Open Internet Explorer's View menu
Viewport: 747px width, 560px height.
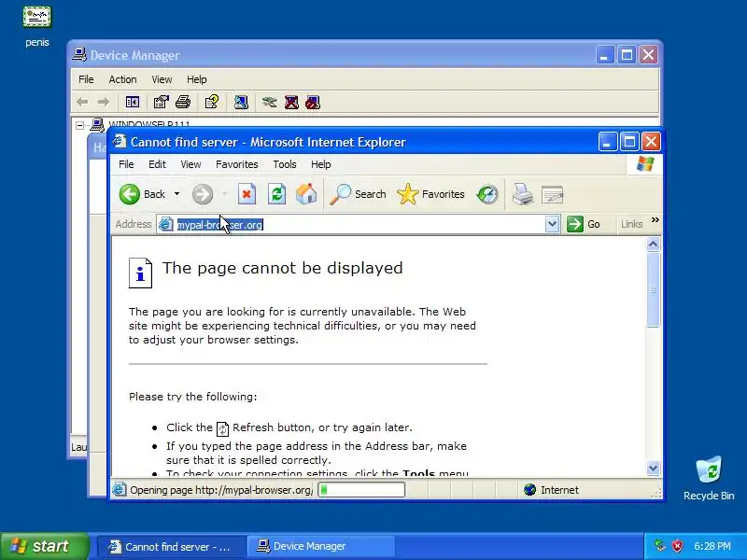click(190, 164)
